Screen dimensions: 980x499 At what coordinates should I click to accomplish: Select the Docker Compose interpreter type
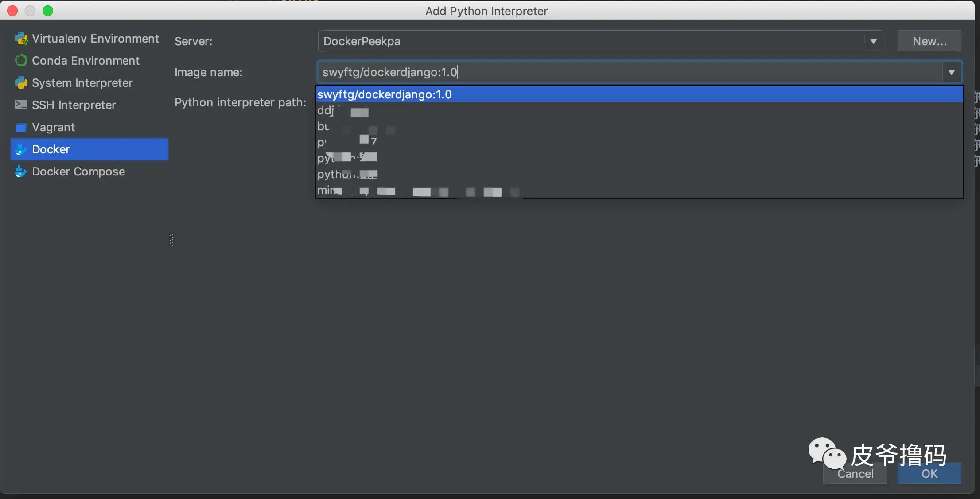click(78, 172)
